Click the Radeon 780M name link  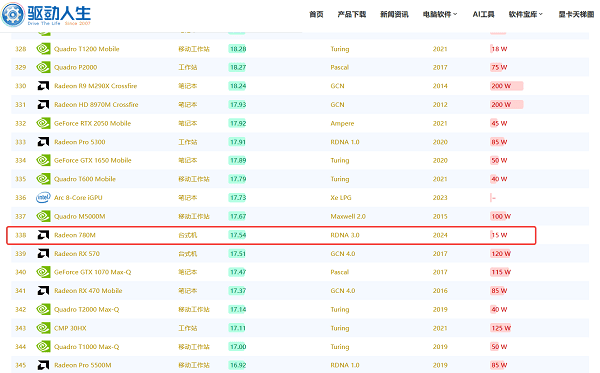[x=75, y=235]
